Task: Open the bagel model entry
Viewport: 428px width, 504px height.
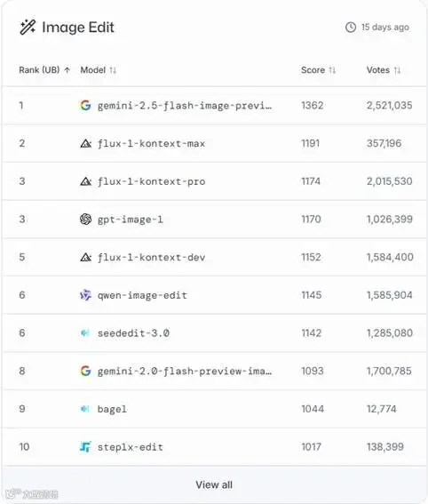Action: [112, 409]
